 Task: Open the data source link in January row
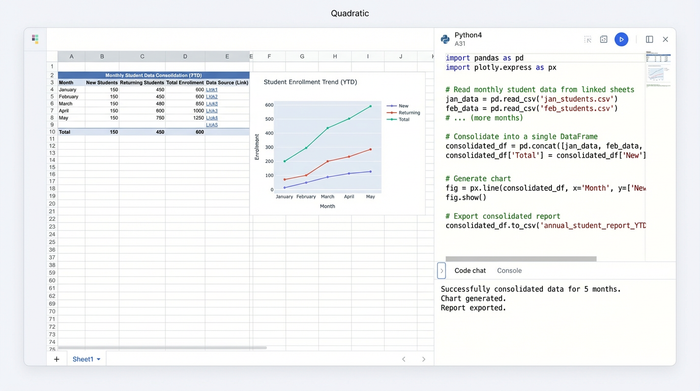(212, 90)
